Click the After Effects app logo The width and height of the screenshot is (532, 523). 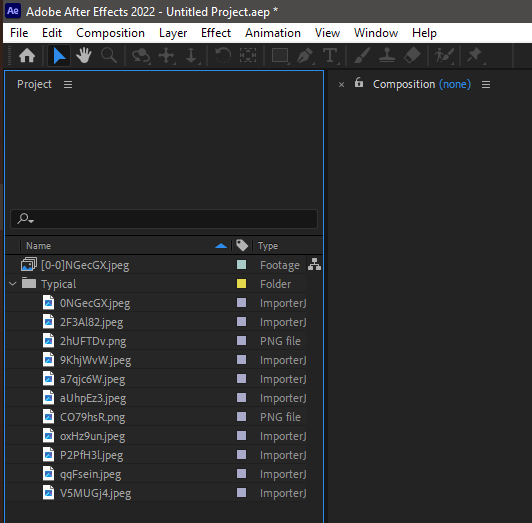pos(13,11)
